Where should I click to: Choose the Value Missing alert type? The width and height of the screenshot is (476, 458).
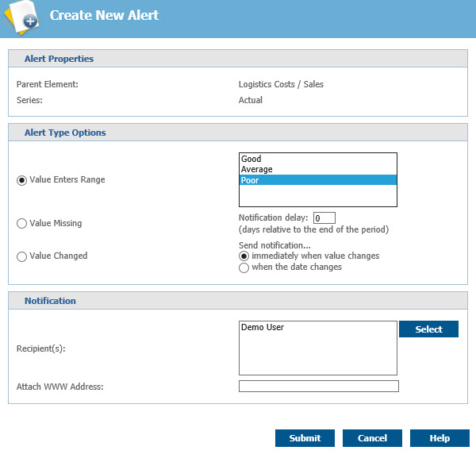click(x=21, y=224)
